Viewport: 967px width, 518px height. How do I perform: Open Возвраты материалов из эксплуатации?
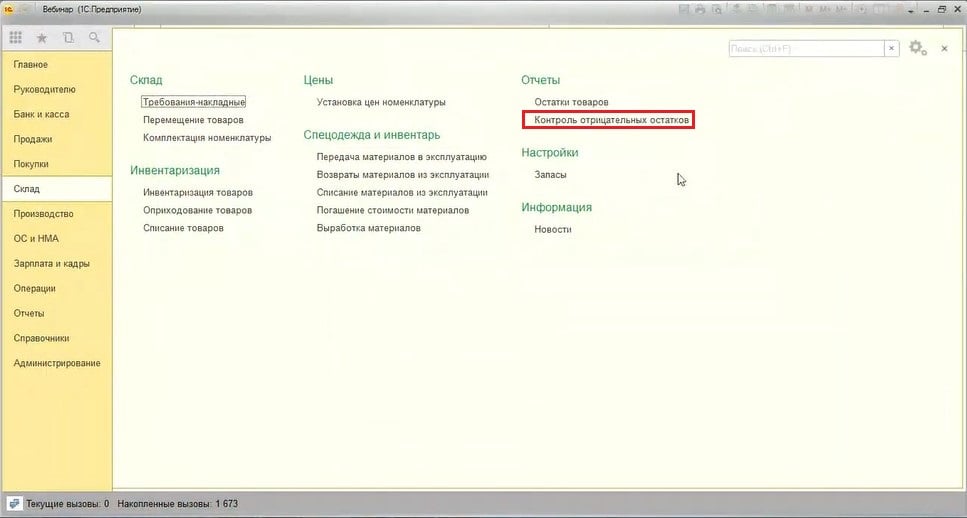click(403, 175)
